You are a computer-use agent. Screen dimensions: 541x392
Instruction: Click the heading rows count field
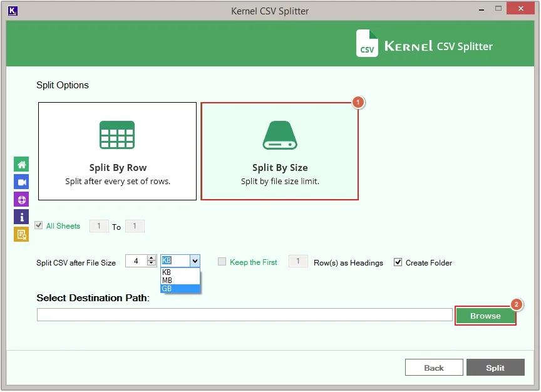click(298, 261)
